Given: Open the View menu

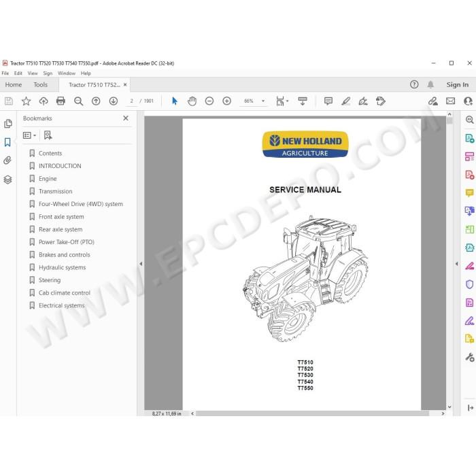Looking at the screenshot, I should tap(33, 73).
